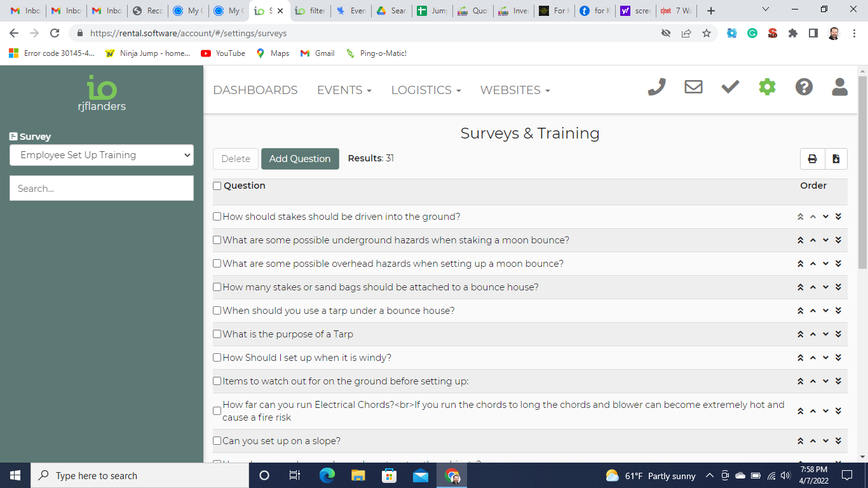
Task: Select 'How Should I set up when it is windy?' checkbox
Action: tap(217, 358)
